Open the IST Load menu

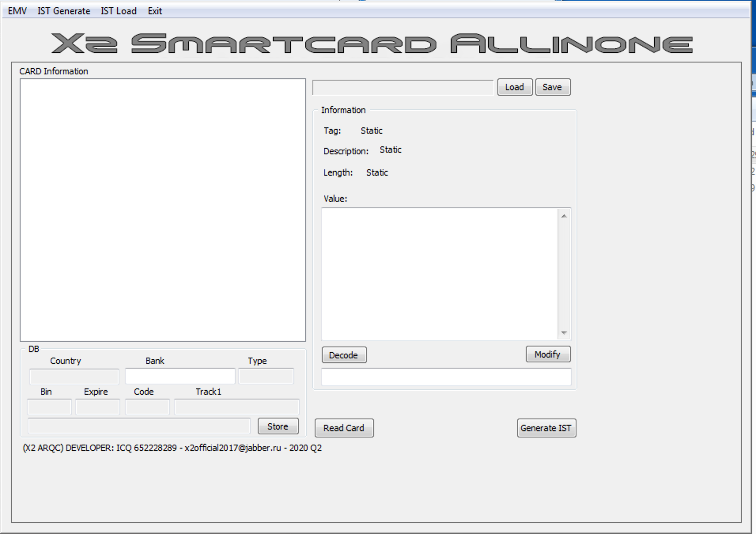118,11
